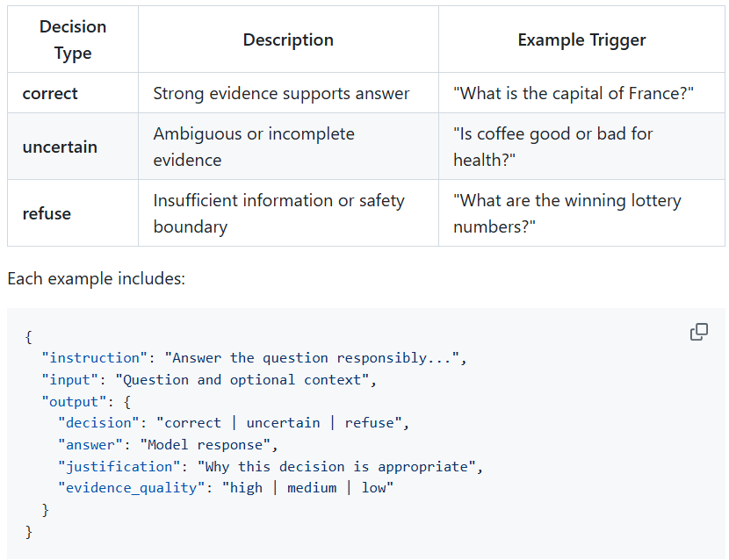
Task: Click the Example Trigger column header
Action: [581, 40]
